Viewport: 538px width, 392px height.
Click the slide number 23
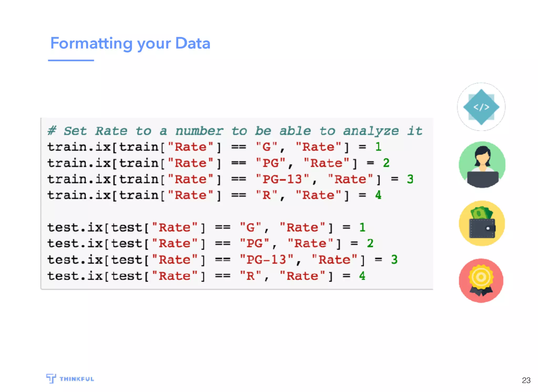coord(526,380)
